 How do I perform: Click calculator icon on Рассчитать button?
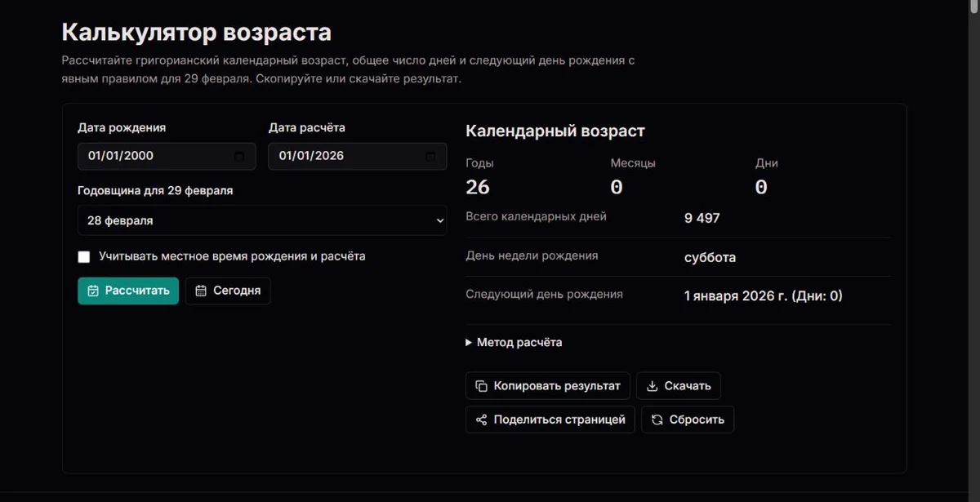[x=93, y=291]
